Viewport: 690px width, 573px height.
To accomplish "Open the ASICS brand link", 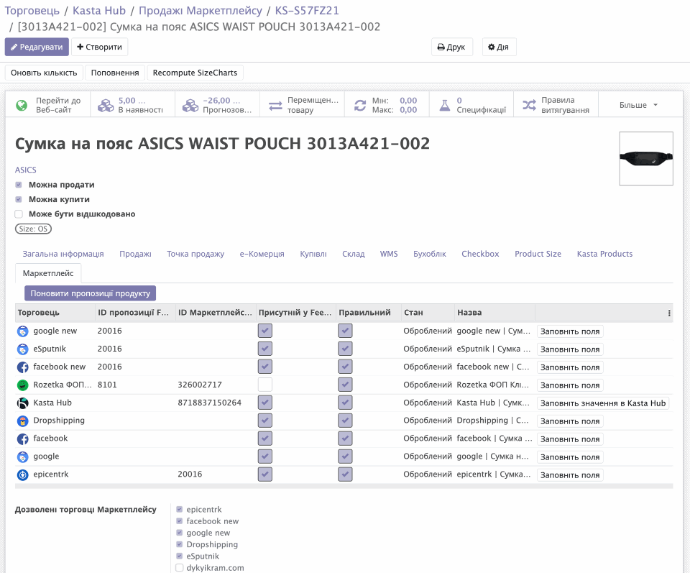I will pos(26,170).
